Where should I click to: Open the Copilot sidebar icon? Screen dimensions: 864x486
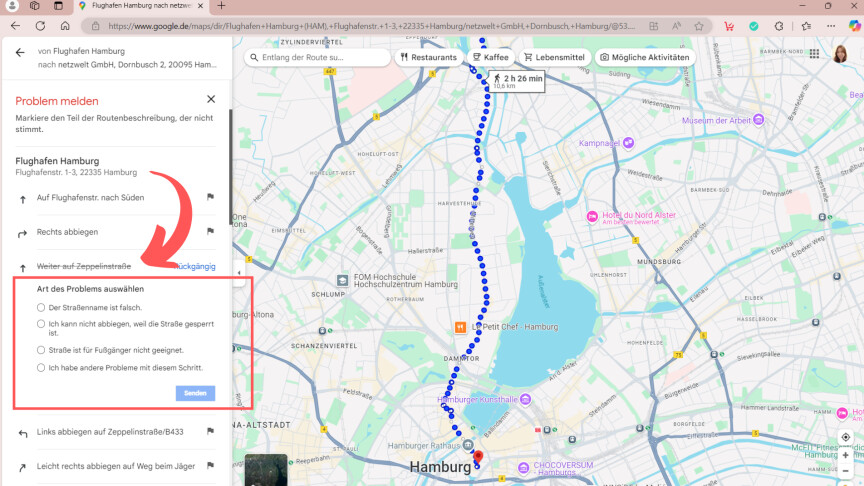tap(855, 26)
